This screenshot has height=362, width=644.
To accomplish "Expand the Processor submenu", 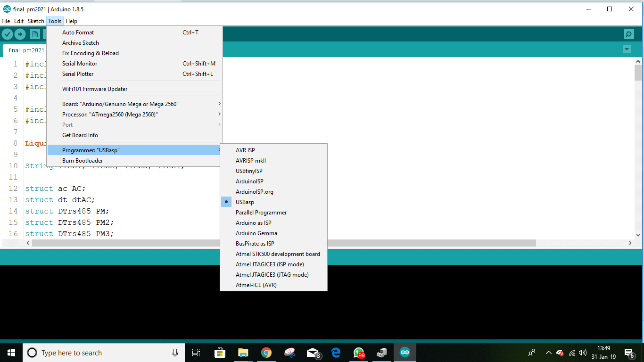I will [x=134, y=115].
